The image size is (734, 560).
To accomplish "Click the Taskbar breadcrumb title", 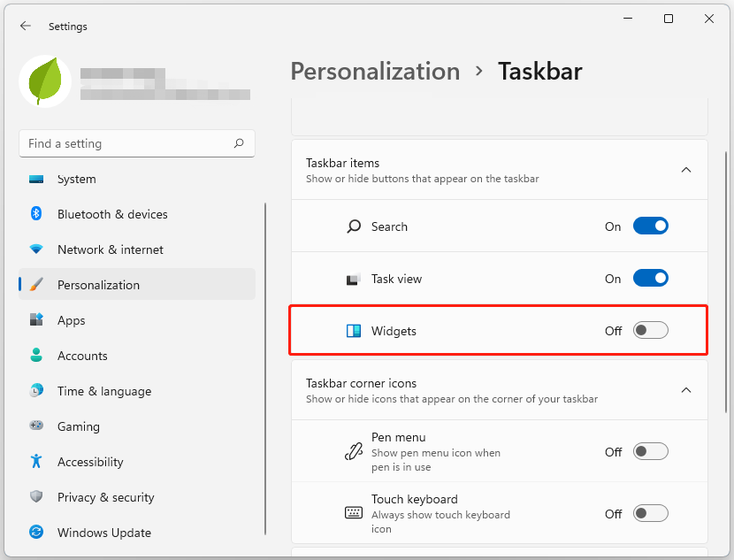I will click(x=539, y=72).
